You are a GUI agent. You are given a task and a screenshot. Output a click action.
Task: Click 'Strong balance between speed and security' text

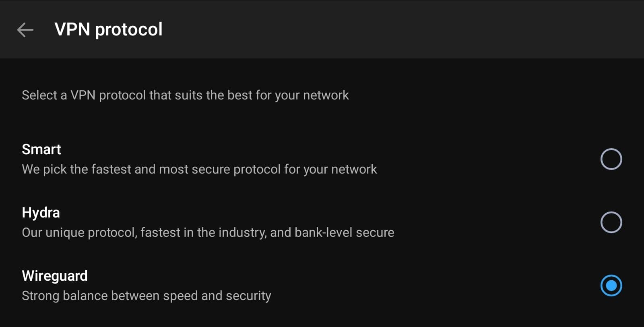tap(147, 296)
